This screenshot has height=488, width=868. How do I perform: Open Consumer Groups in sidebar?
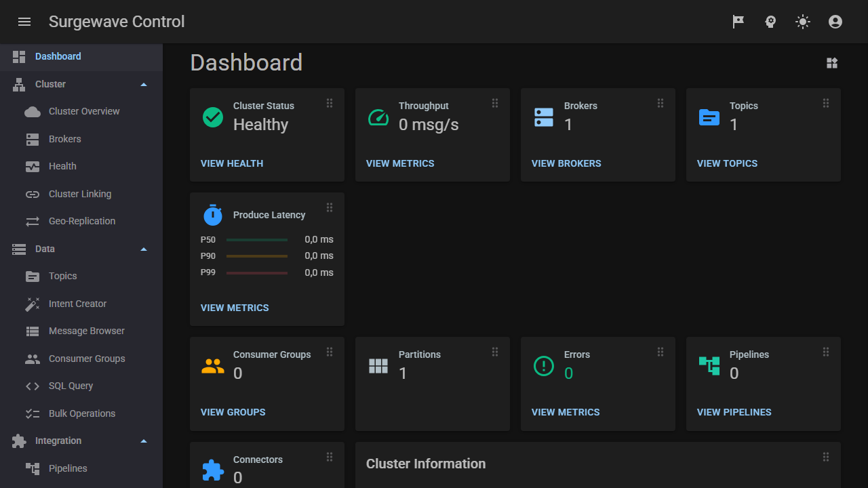point(81,359)
